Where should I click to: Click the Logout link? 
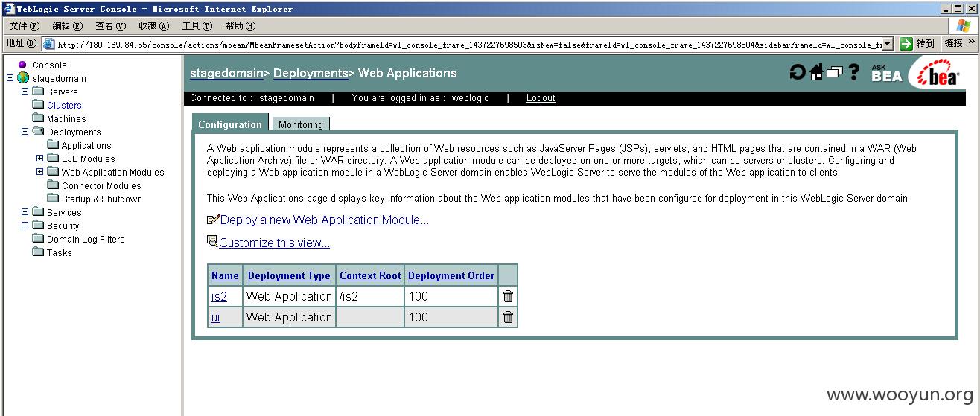(541, 98)
